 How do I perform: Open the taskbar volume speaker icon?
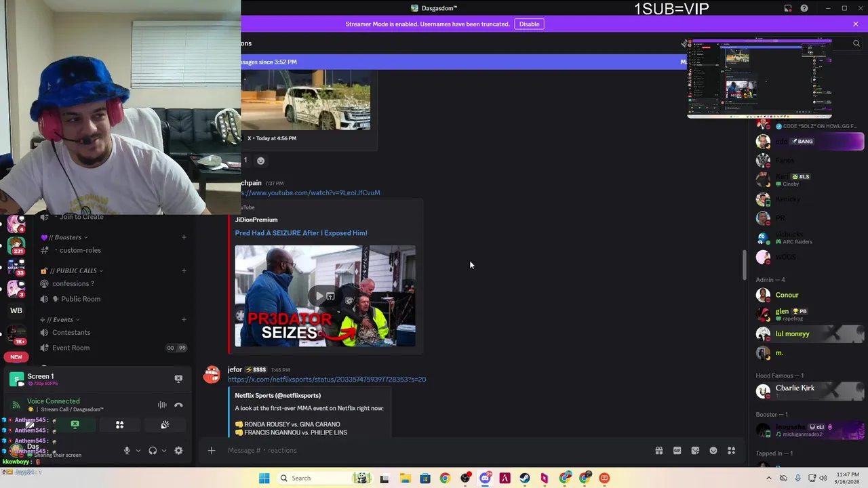click(x=823, y=478)
